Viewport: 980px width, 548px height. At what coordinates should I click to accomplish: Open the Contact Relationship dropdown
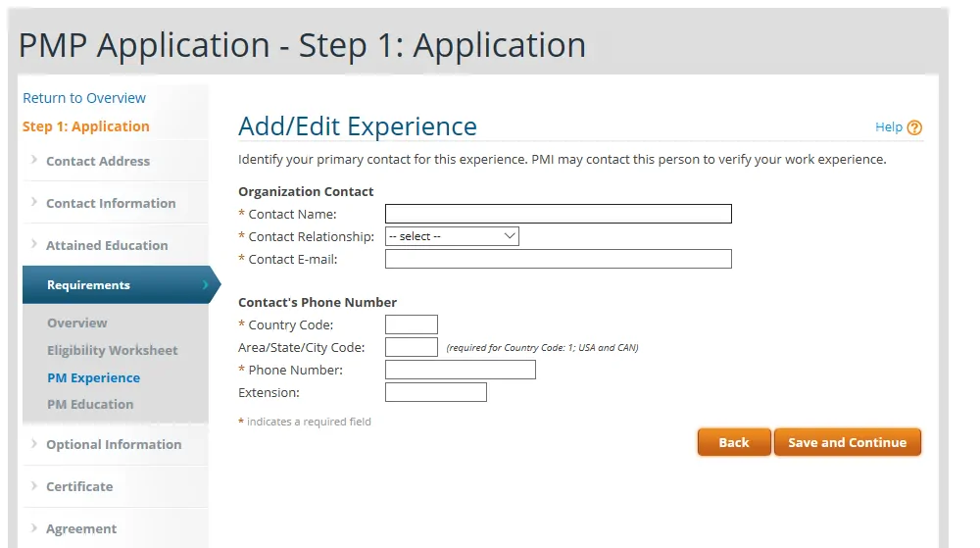click(452, 236)
